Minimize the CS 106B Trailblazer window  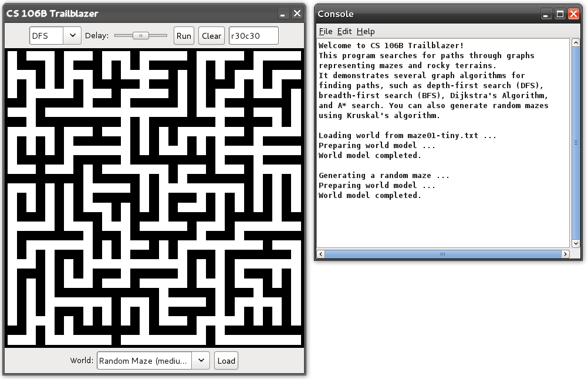(x=283, y=14)
